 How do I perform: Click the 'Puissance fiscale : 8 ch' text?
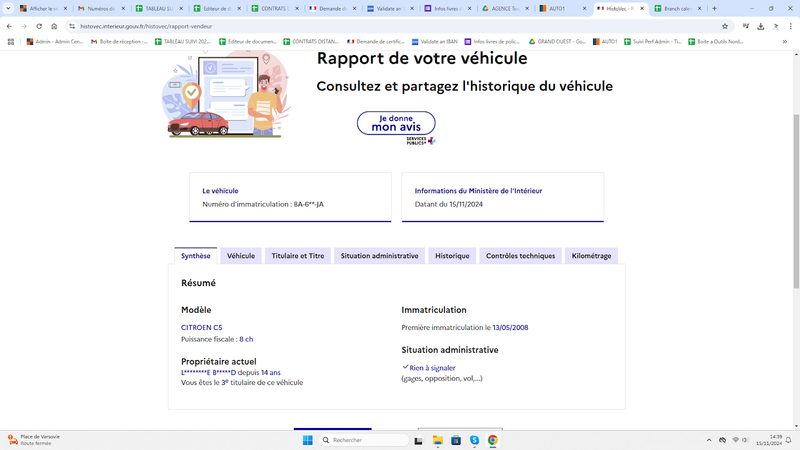pos(217,339)
